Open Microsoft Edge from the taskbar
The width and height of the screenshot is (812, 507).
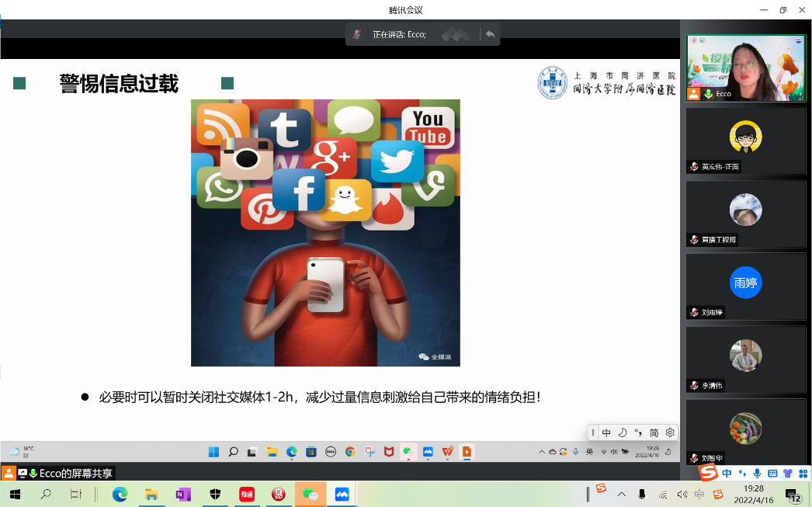120,494
